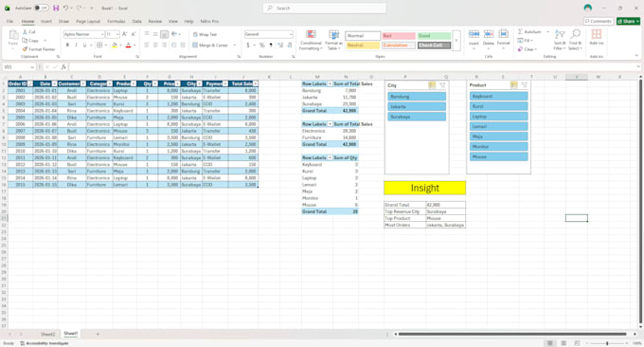Click the Save icon in the title bar

(56, 8)
